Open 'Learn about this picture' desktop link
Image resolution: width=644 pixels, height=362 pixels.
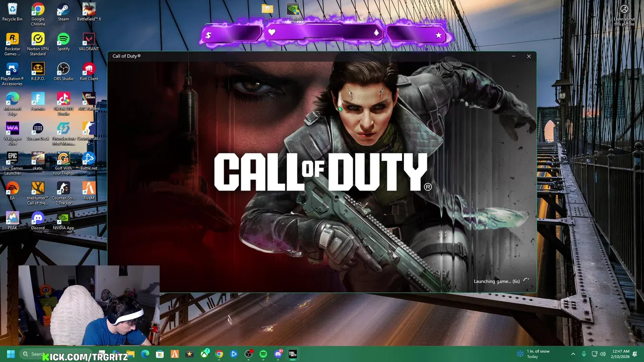click(x=624, y=15)
